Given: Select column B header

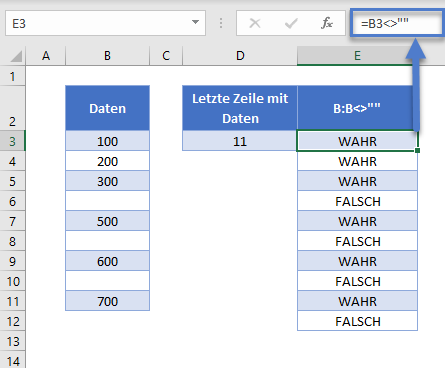Looking at the screenshot, I should pos(107,56).
